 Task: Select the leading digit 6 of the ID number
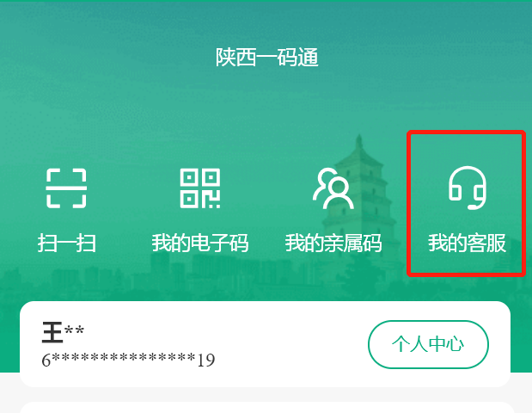click(x=46, y=361)
